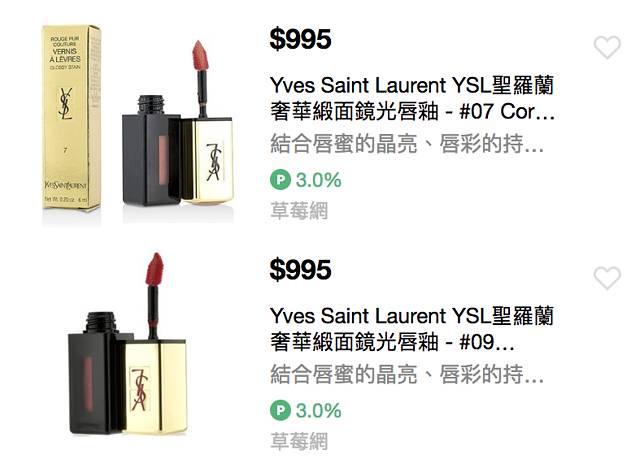This screenshot has height=463, width=644.
Task: Open 草莓網 store link under second product
Action: pos(299,441)
